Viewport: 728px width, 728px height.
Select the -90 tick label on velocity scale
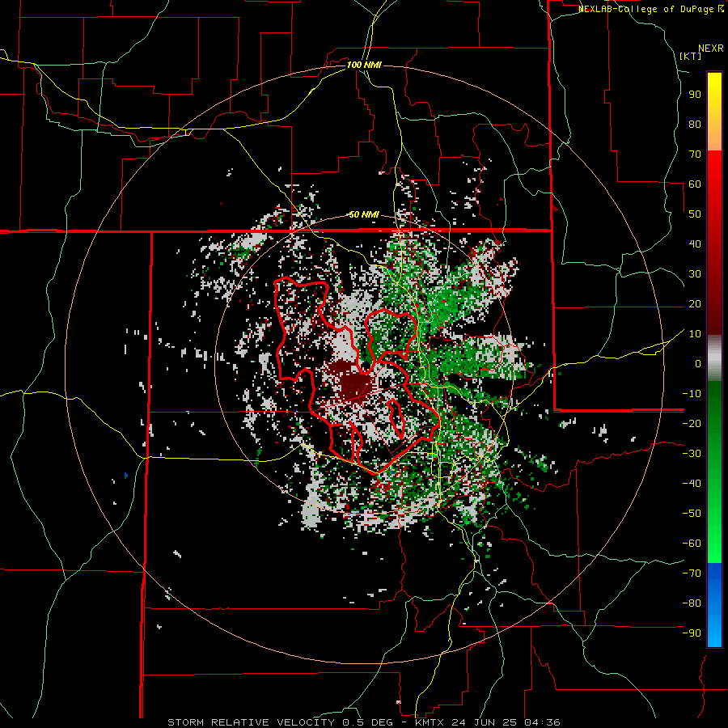click(x=692, y=633)
